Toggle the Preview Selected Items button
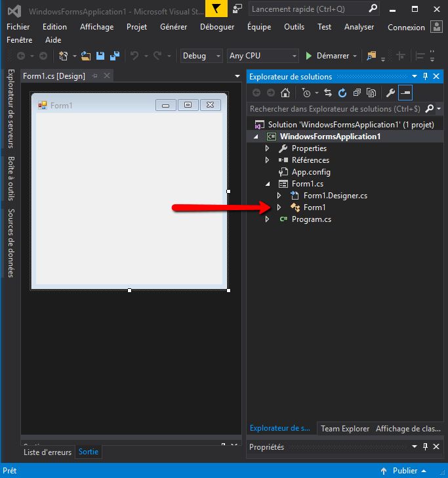 405,93
